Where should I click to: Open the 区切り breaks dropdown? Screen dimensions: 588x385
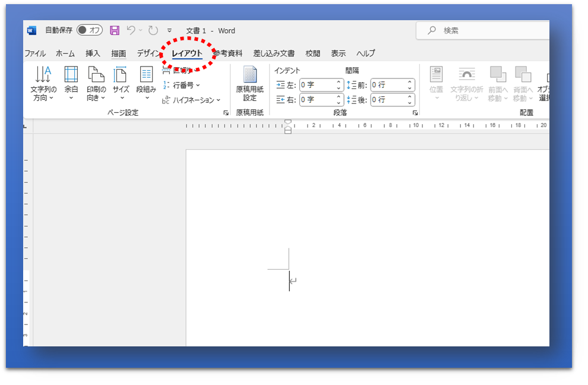[x=180, y=70]
